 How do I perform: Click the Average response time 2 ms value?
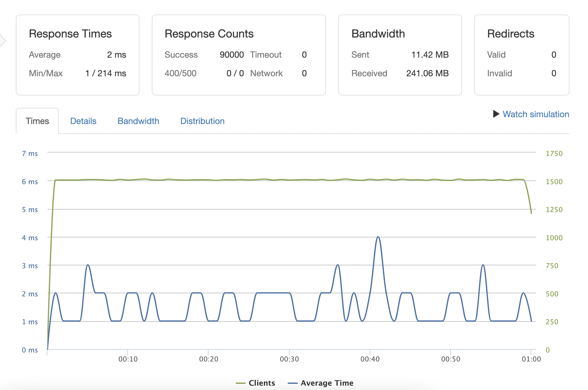pos(116,55)
